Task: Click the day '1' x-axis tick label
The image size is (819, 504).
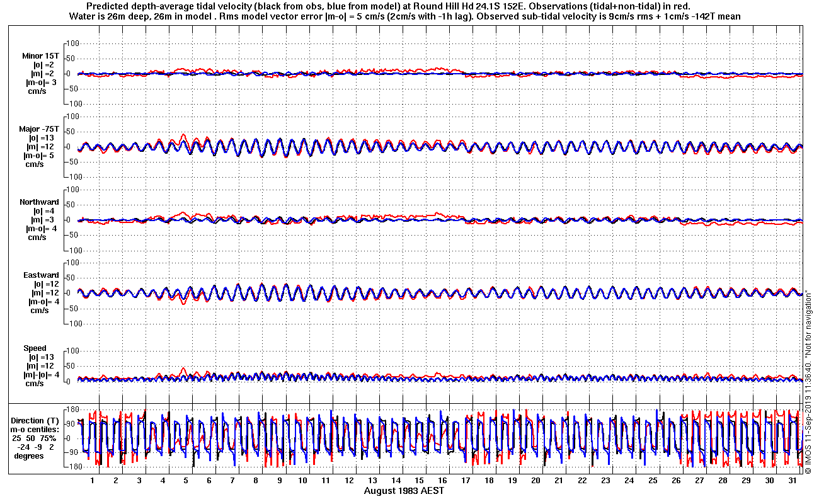Action: [x=93, y=481]
